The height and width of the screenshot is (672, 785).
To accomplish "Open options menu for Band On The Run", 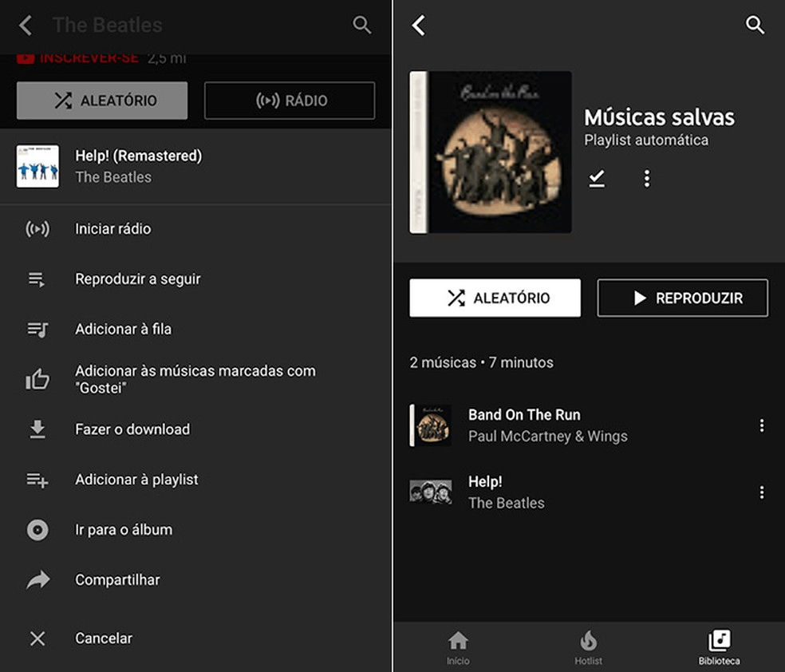I will pos(762,425).
